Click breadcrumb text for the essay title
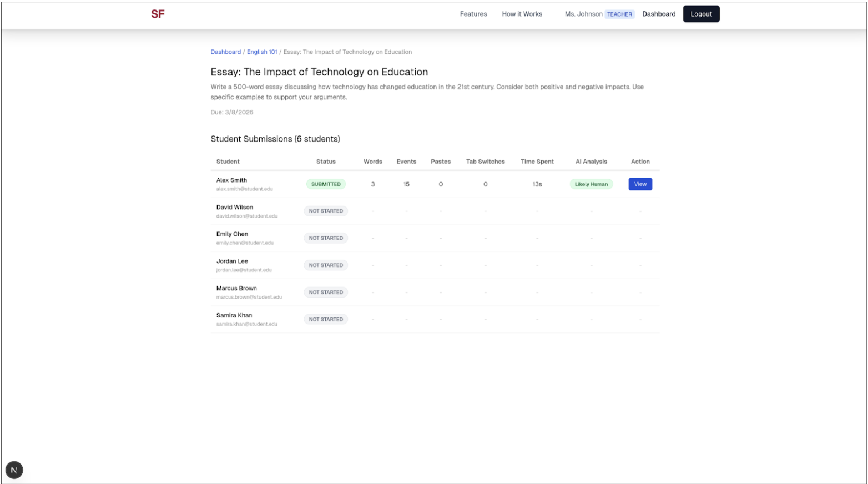Viewport: 868px width, 484px height. (347, 52)
